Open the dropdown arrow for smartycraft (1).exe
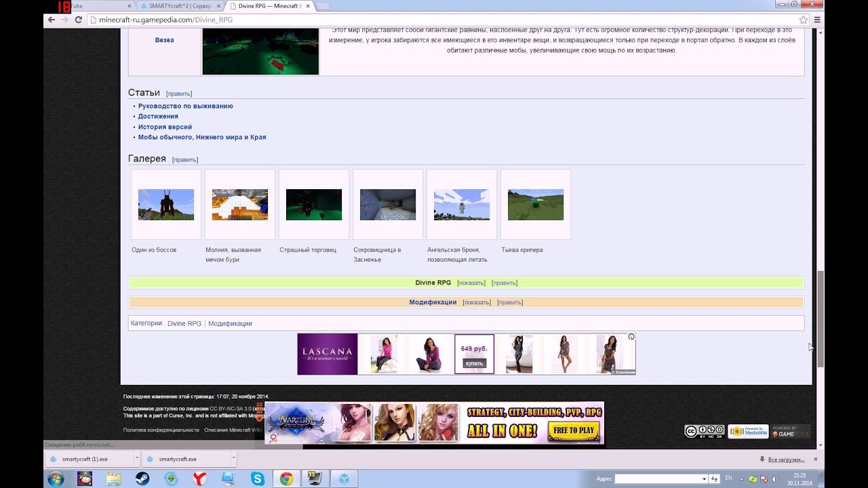 pyautogui.click(x=136, y=459)
